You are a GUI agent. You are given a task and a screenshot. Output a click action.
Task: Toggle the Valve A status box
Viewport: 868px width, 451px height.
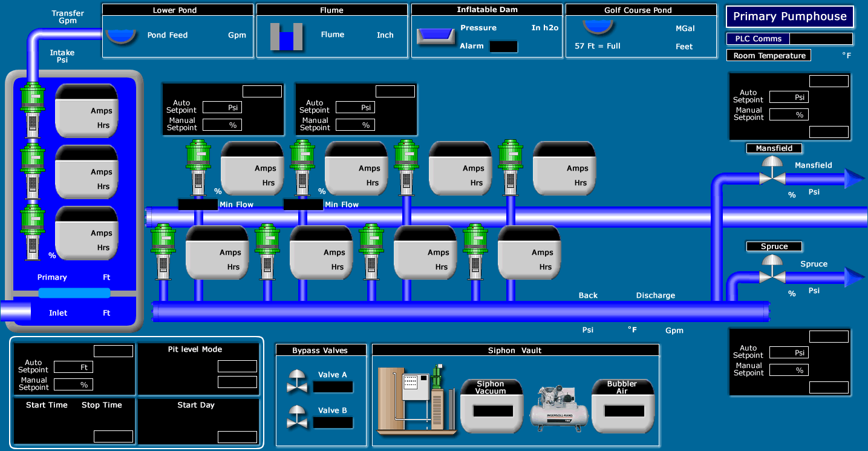[x=333, y=387]
